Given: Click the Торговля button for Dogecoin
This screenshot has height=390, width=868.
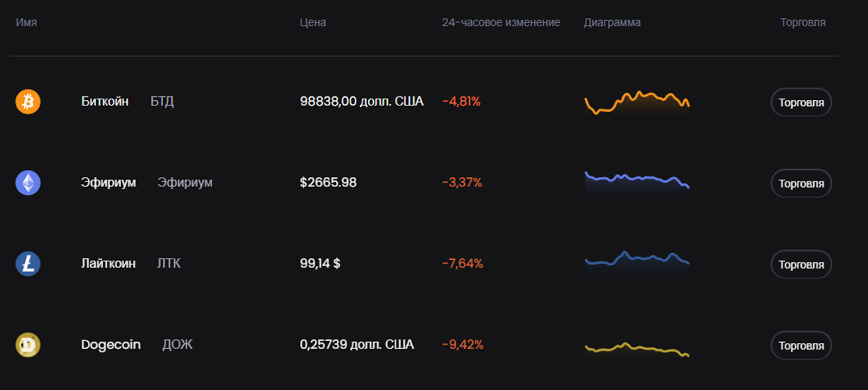Looking at the screenshot, I should point(801,346).
